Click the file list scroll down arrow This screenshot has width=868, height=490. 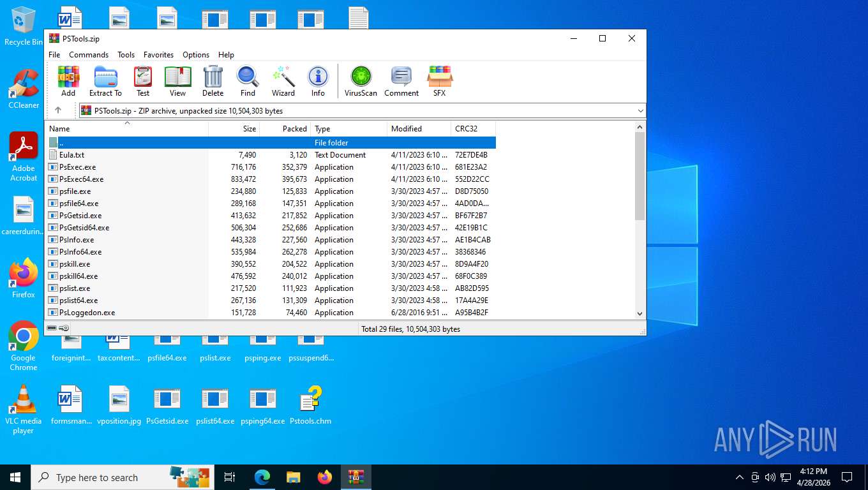[x=640, y=313]
